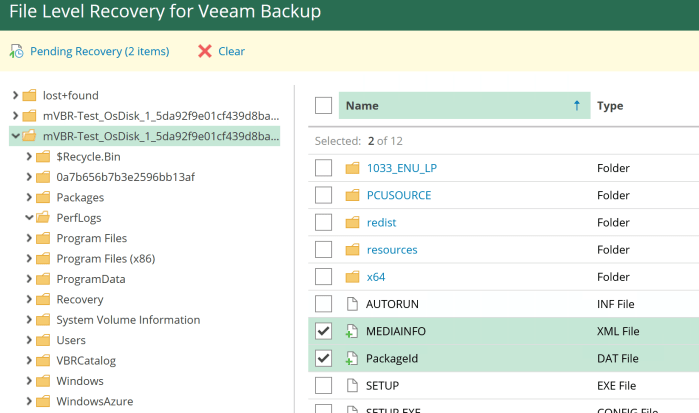
Task: Toggle the select-all checkbox in header
Action: (x=323, y=106)
